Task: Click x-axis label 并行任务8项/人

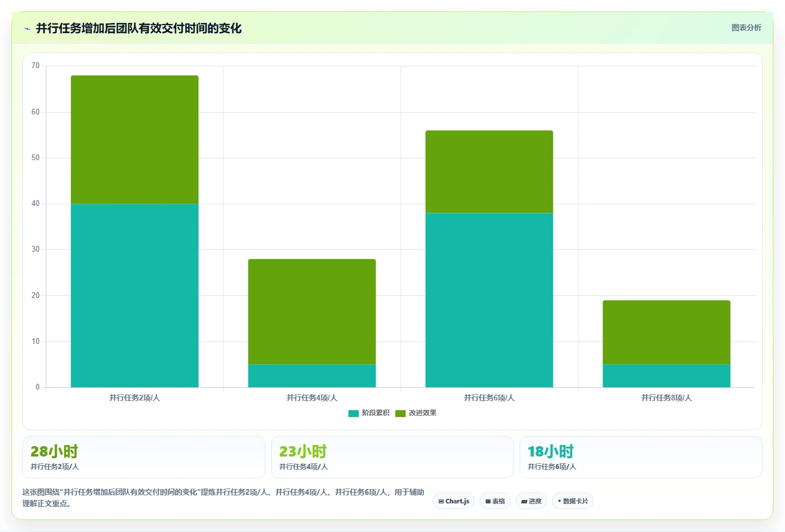Action: coord(667,398)
